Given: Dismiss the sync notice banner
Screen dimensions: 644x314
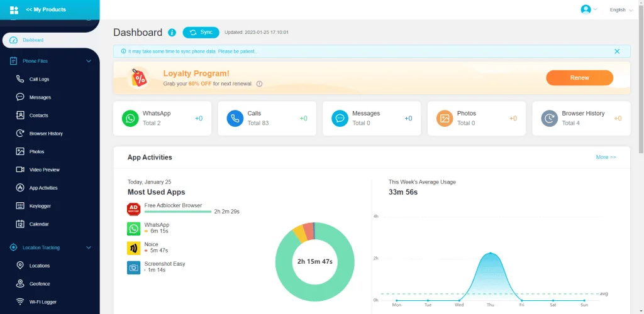Looking at the screenshot, I should pyautogui.click(x=617, y=51).
